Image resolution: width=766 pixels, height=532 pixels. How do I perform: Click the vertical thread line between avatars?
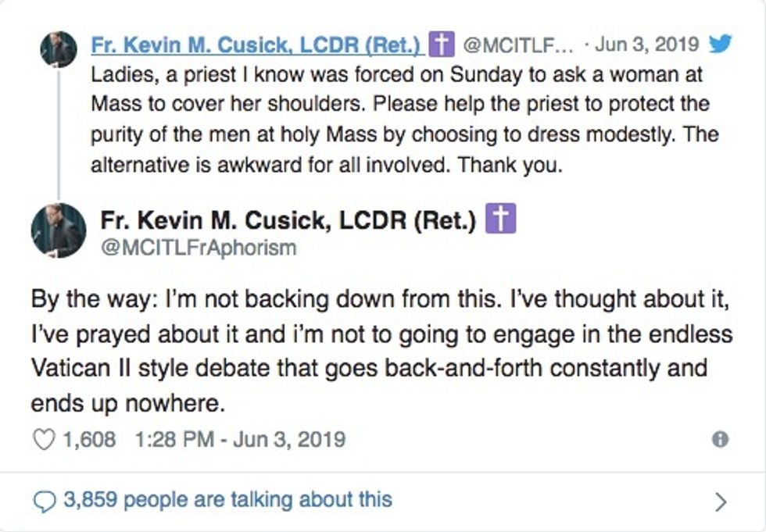coord(59,133)
